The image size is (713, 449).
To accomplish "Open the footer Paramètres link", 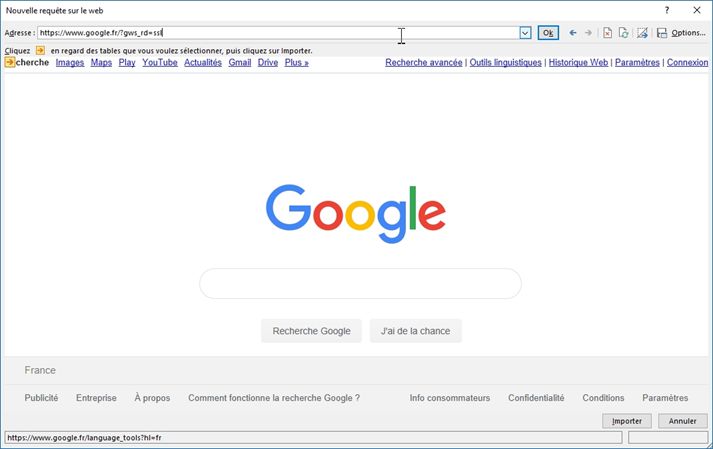I will [x=665, y=398].
